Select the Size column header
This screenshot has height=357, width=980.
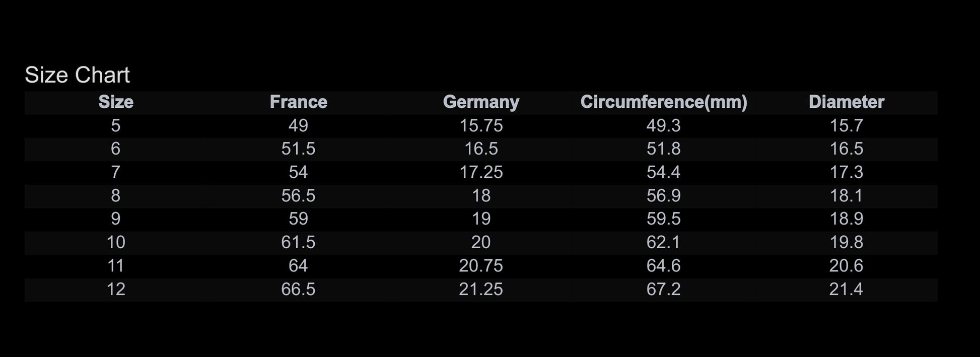tap(116, 102)
